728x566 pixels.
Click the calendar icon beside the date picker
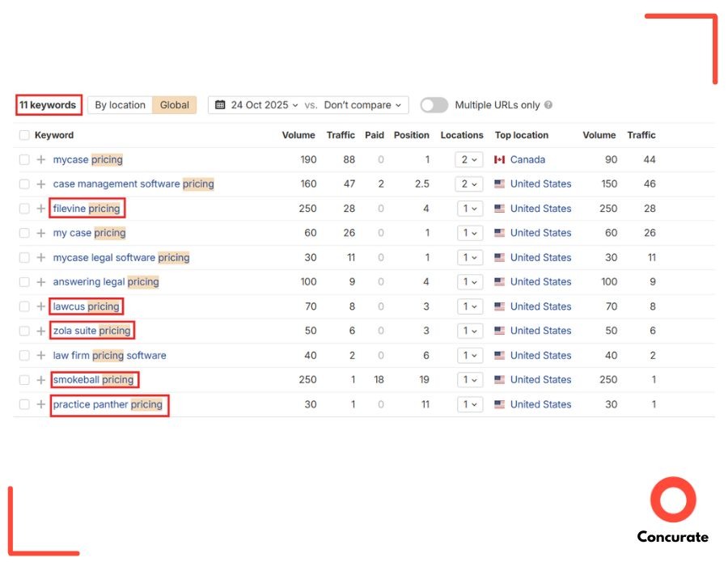(x=218, y=105)
